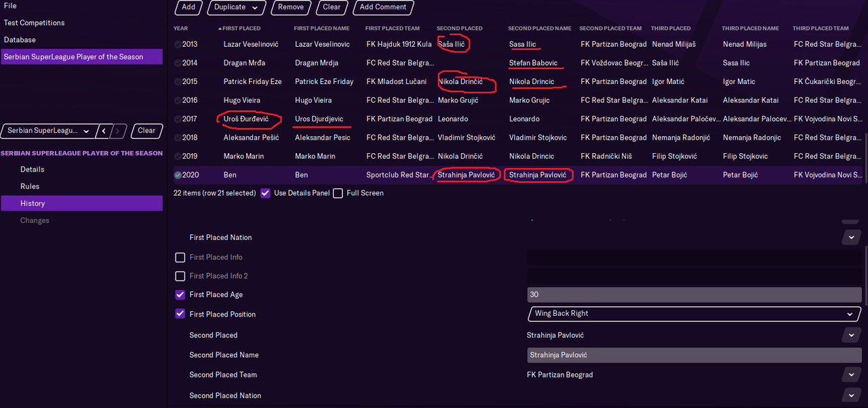This screenshot has height=408, width=868.
Task: Click the First Placed Info text field
Action: click(694, 258)
